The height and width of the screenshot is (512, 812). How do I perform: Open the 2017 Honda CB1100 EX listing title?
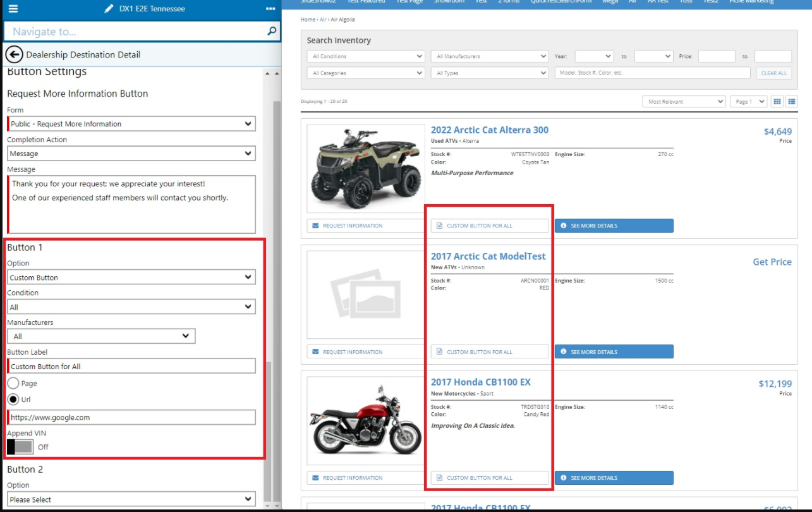tap(481, 382)
